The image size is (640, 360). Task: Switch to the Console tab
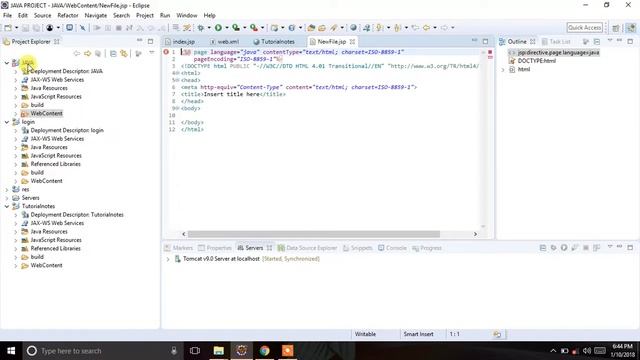[x=392, y=248]
